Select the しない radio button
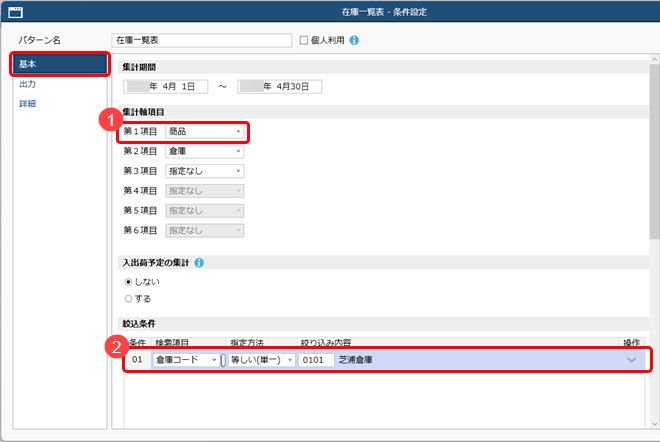Screen dimensions: 660x442 pos(128,282)
